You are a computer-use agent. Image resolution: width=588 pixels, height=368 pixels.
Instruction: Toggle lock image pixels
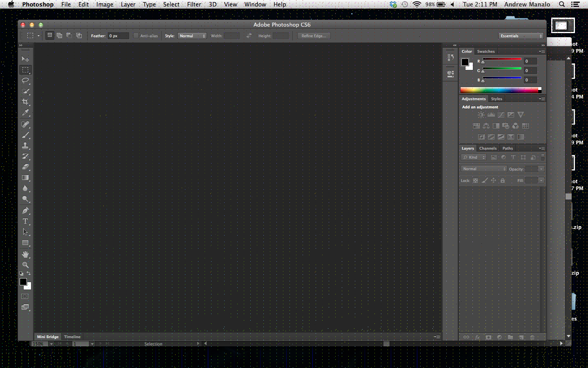(x=485, y=180)
